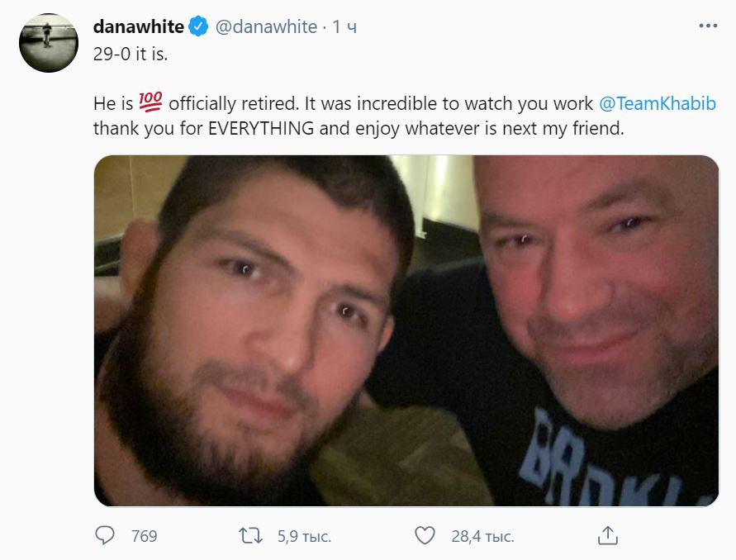Like the tweet with the heart icon
736x560 pixels.
coord(424,536)
